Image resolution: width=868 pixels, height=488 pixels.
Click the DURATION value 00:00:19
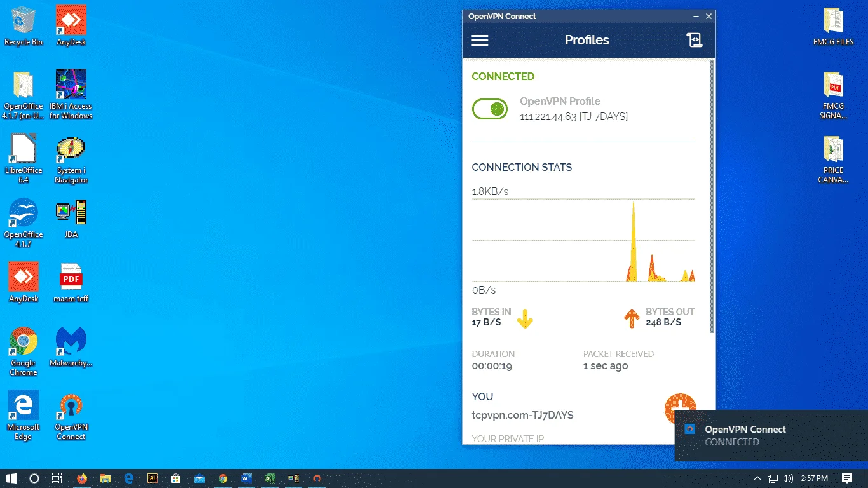click(492, 366)
